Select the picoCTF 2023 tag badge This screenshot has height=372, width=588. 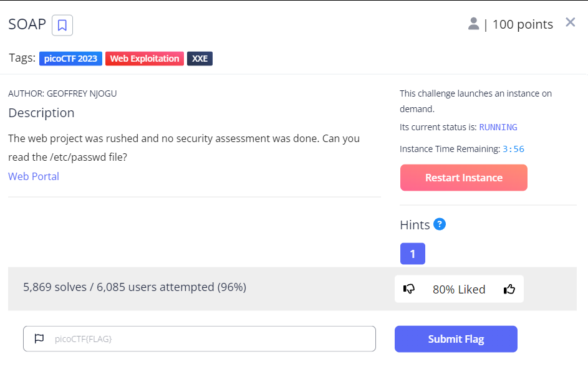70,58
